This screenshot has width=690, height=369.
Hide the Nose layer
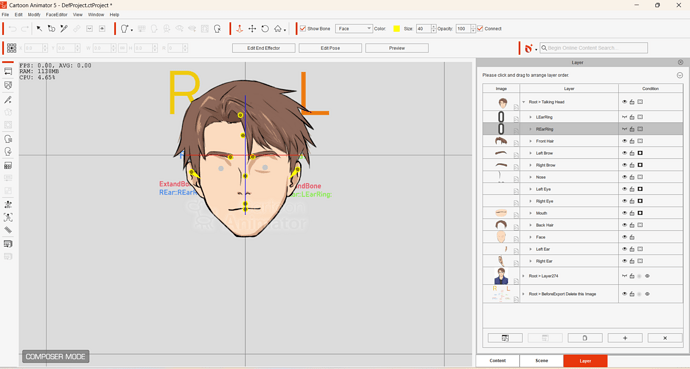click(x=624, y=177)
